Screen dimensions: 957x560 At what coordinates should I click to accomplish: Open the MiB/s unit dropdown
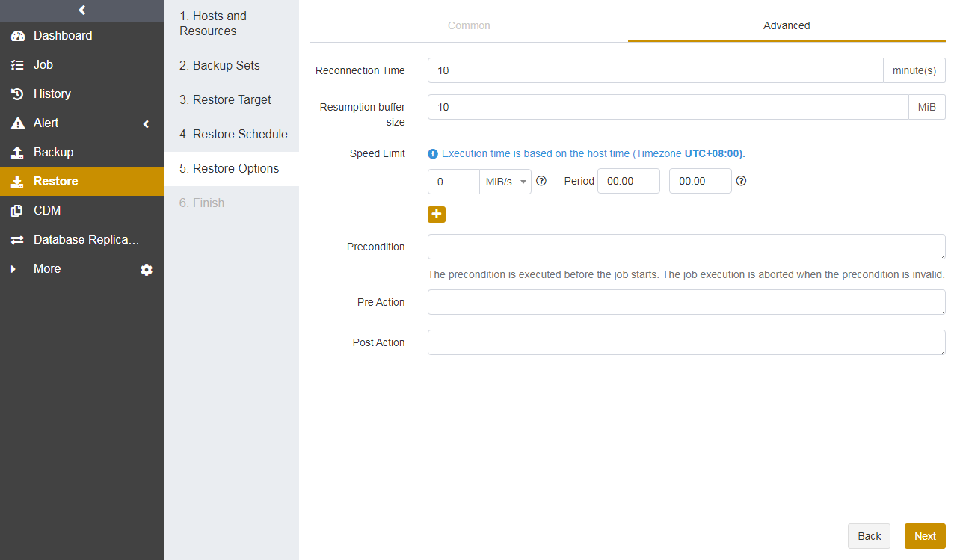(x=505, y=182)
